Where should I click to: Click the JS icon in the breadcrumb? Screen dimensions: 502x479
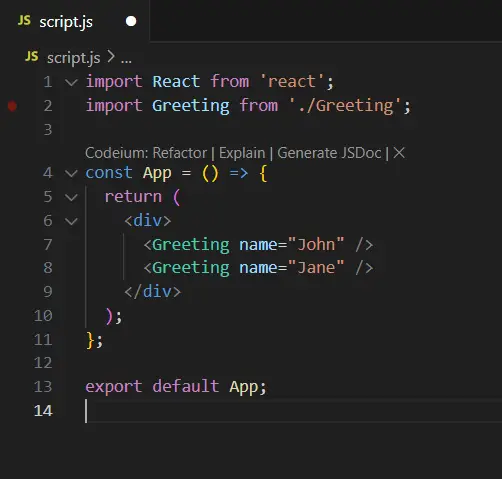click(32, 56)
